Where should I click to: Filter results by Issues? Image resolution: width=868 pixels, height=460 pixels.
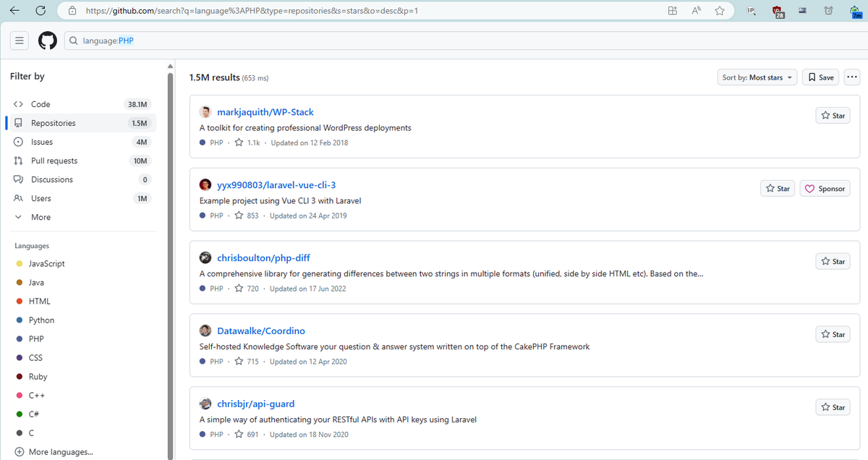[x=81, y=142]
